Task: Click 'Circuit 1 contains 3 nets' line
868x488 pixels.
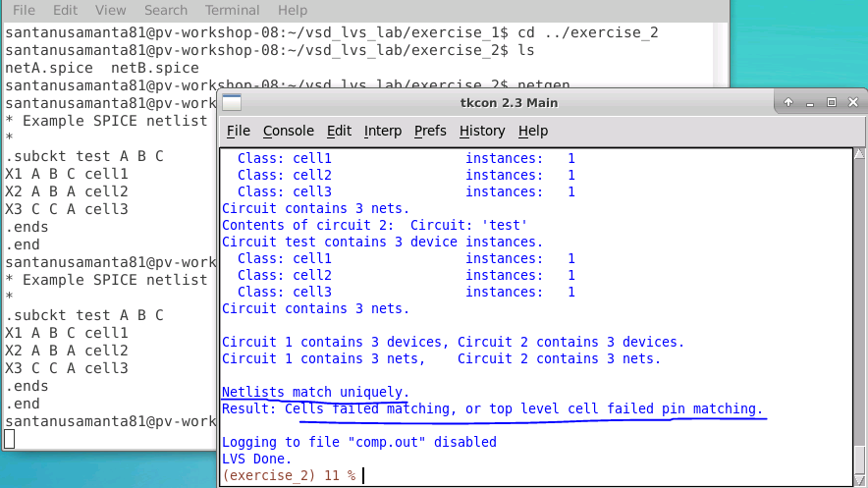Action: [441, 358]
